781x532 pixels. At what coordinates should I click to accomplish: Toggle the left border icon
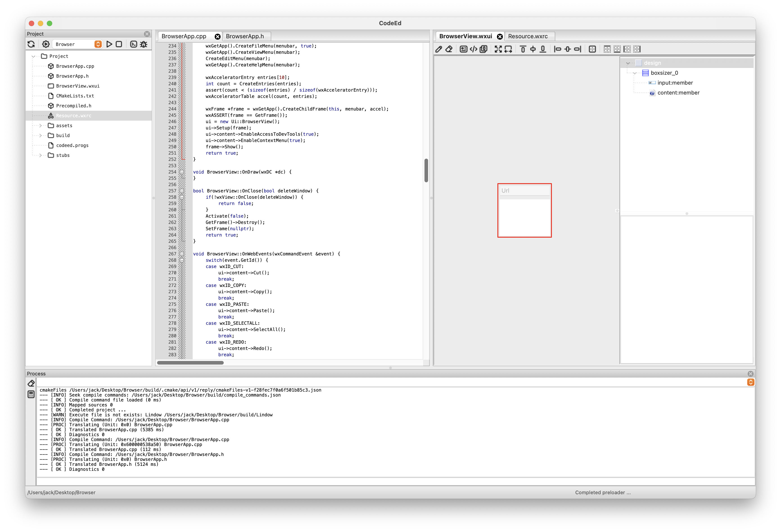point(627,49)
